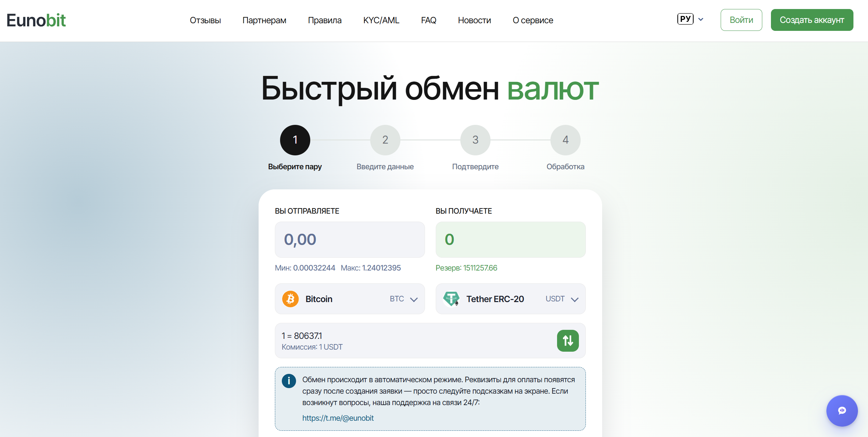Select step 2 Введите данные circle
This screenshot has width=868, height=437.
[x=385, y=140]
